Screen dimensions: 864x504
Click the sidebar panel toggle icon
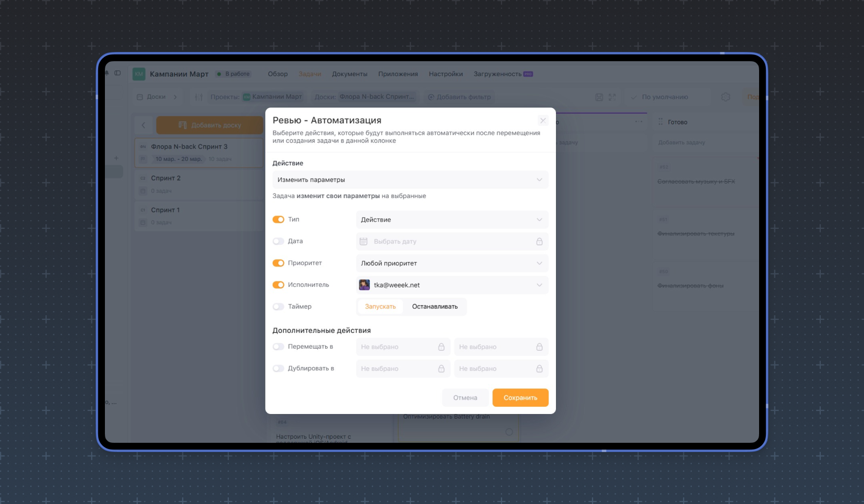[118, 73]
